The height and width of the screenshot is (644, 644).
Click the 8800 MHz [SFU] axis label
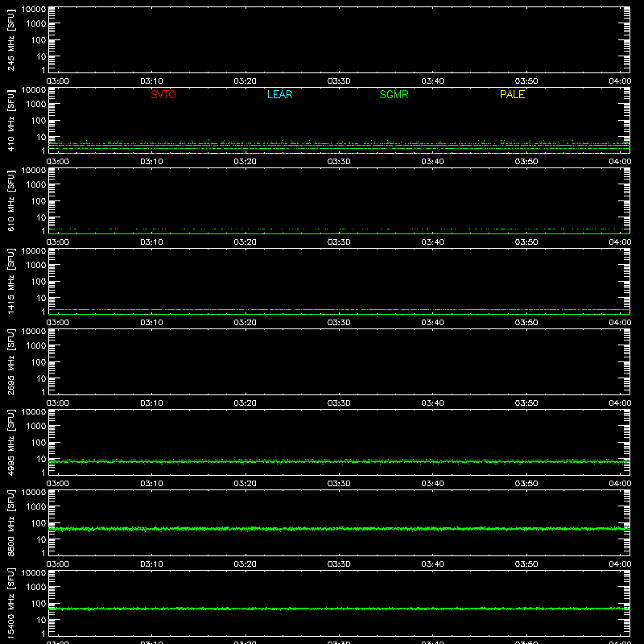tap(10, 522)
